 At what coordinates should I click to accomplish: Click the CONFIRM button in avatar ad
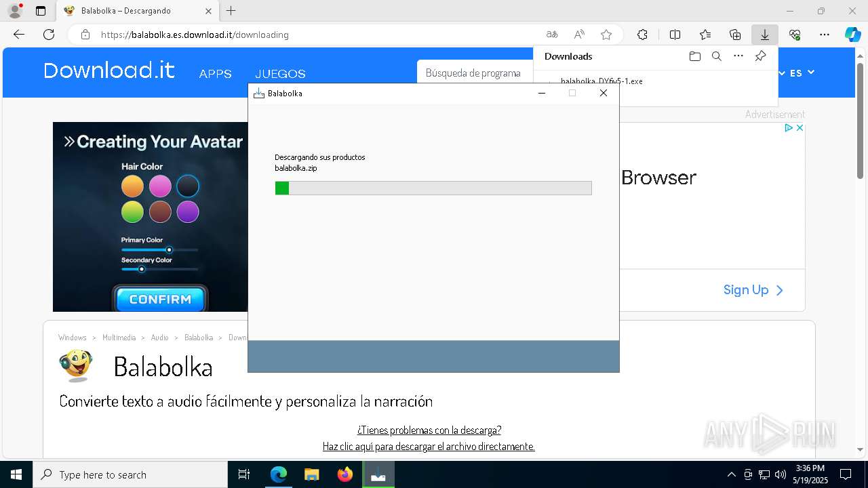point(160,299)
